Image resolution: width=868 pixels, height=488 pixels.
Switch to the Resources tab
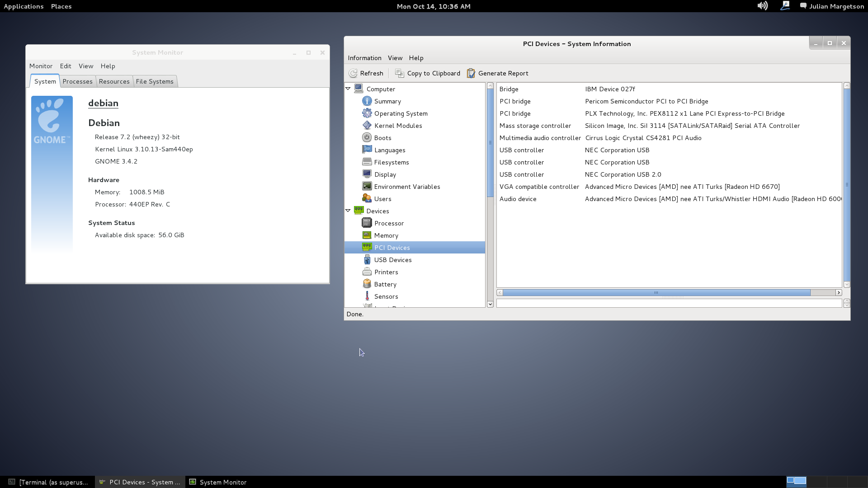[x=114, y=81]
